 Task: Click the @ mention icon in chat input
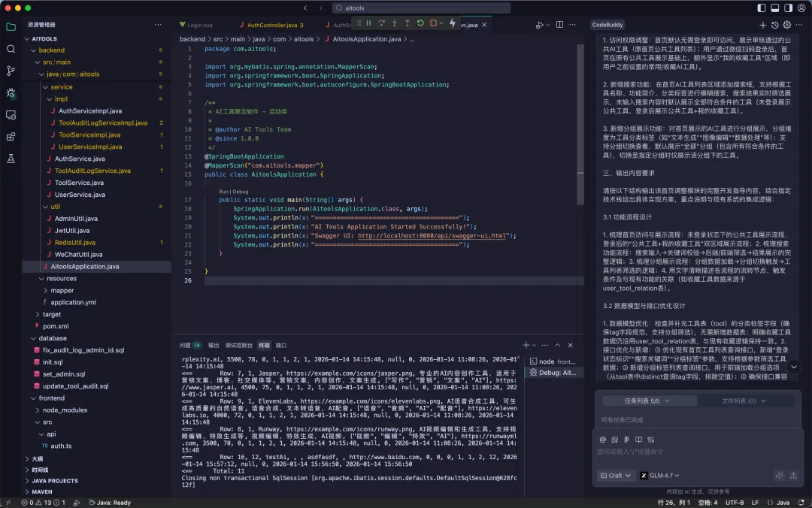[603, 440]
